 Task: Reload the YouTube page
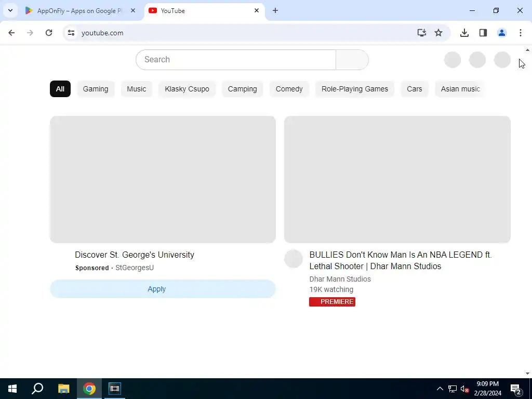point(49,33)
